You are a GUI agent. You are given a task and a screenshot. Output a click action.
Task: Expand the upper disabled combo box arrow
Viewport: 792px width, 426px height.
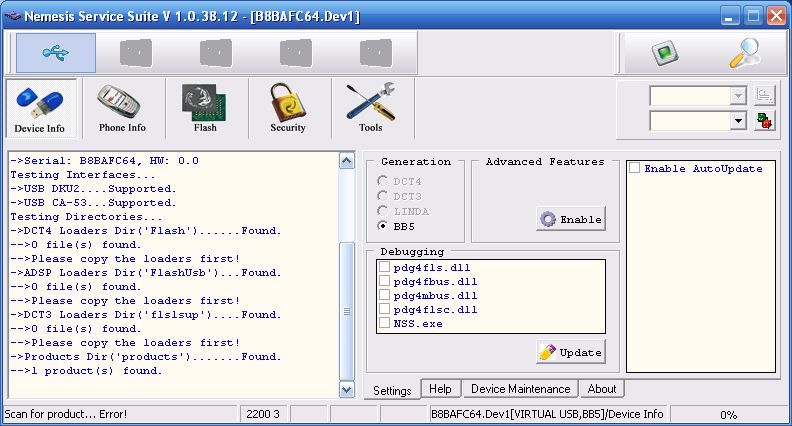click(x=738, y=96)
